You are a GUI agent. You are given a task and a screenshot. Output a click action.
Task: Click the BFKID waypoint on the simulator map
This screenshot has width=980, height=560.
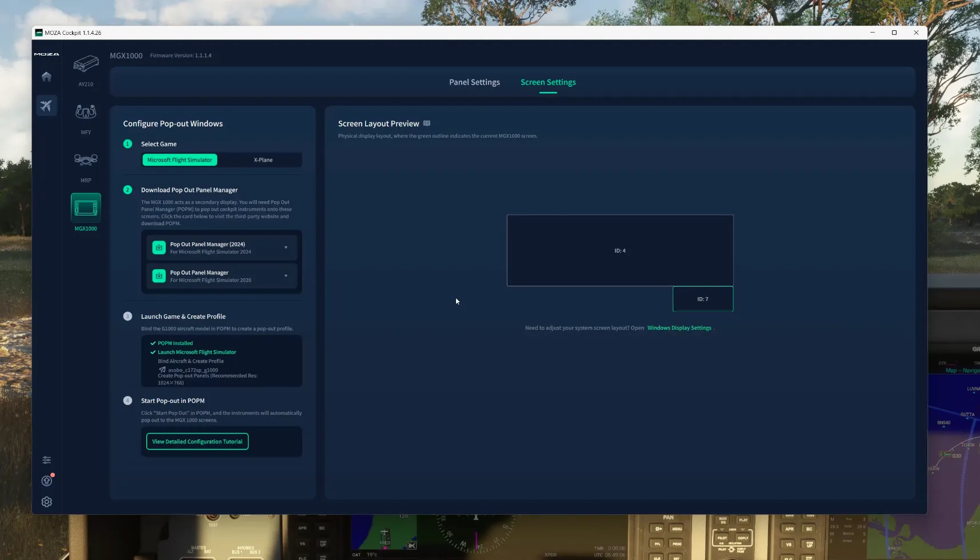(x=894, y=548)
